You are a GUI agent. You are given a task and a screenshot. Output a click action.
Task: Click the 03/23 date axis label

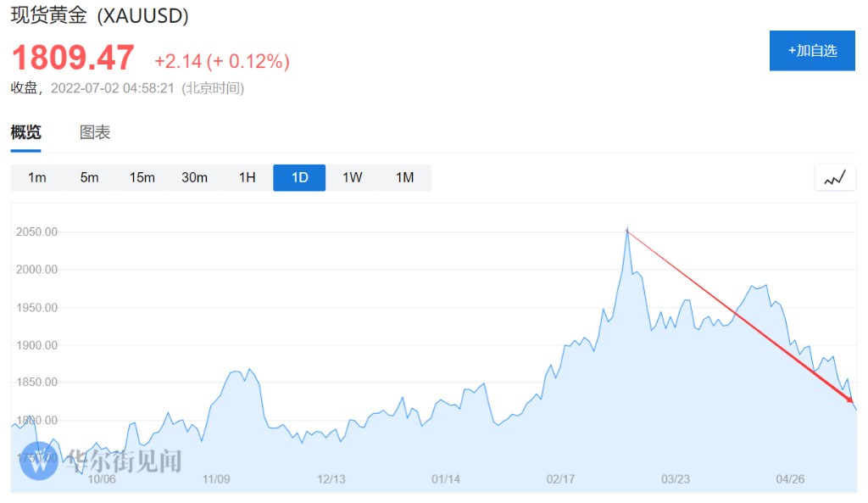(x=675, y=479)
